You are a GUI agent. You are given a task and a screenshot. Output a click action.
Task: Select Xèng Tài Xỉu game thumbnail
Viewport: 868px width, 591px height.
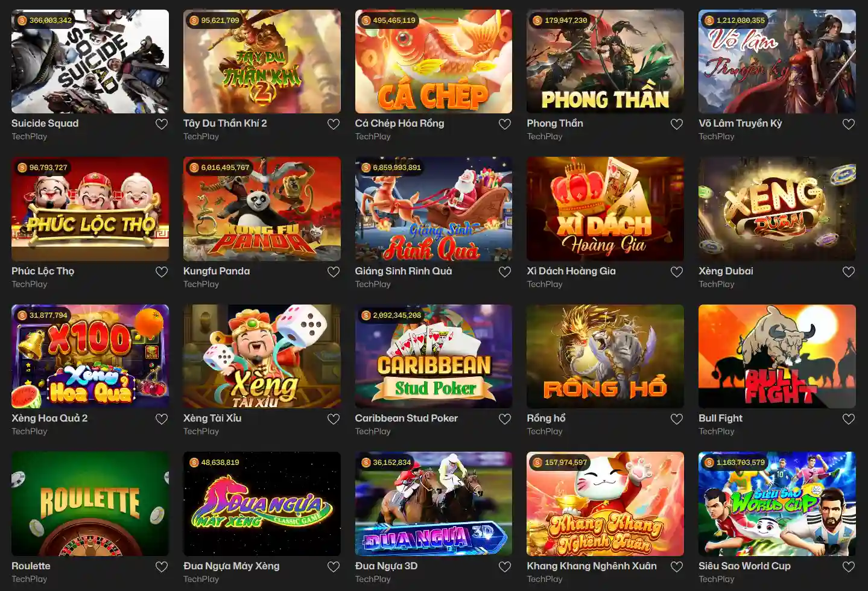262,356
